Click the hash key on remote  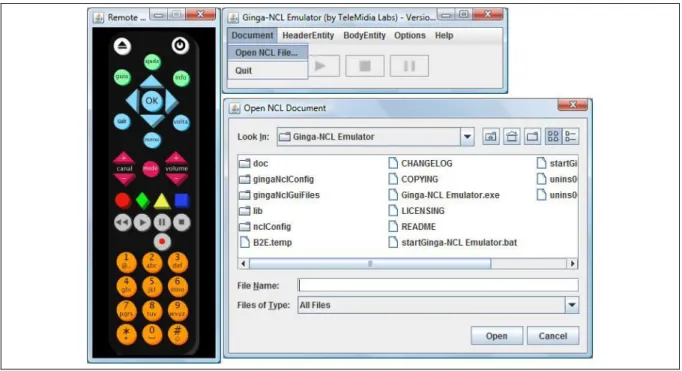pos(177,334)
